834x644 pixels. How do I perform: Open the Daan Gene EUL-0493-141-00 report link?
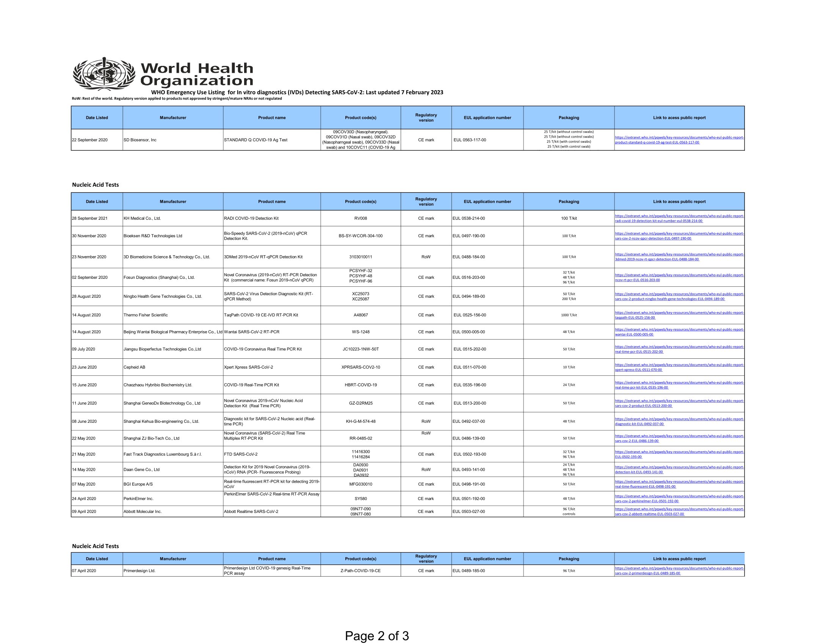tap(679, 470)
